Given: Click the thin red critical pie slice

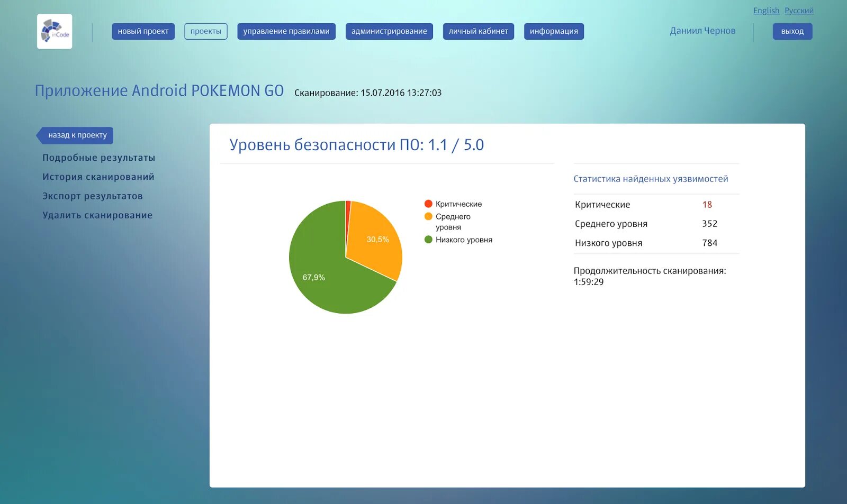Looking at the screenshot, I should pos(348,217).
